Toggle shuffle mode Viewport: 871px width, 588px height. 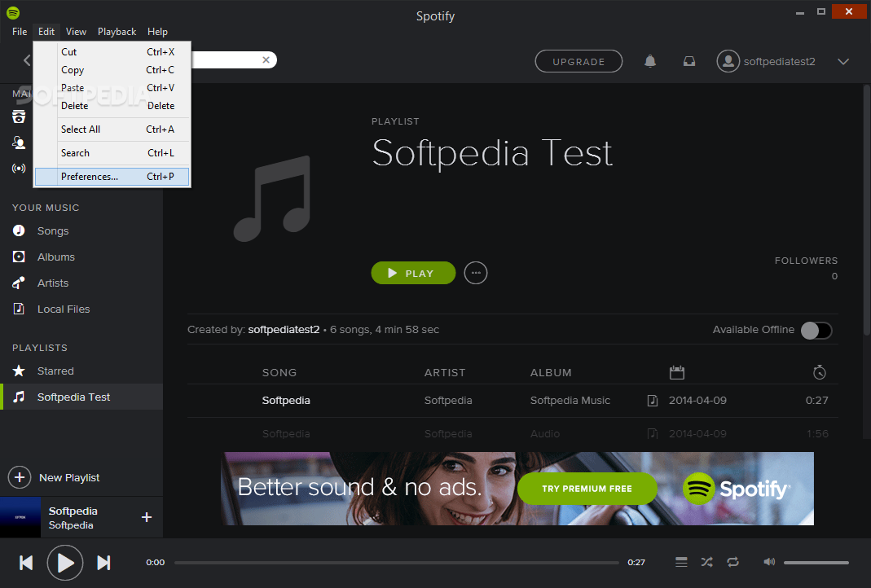tap(706, 562)
